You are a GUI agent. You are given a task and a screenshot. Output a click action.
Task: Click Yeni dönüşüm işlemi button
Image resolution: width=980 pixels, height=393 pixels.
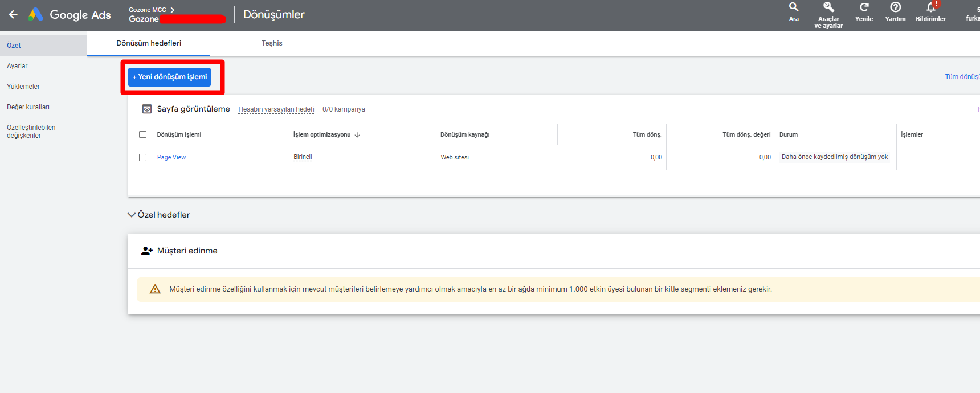[x=170, y=77]
